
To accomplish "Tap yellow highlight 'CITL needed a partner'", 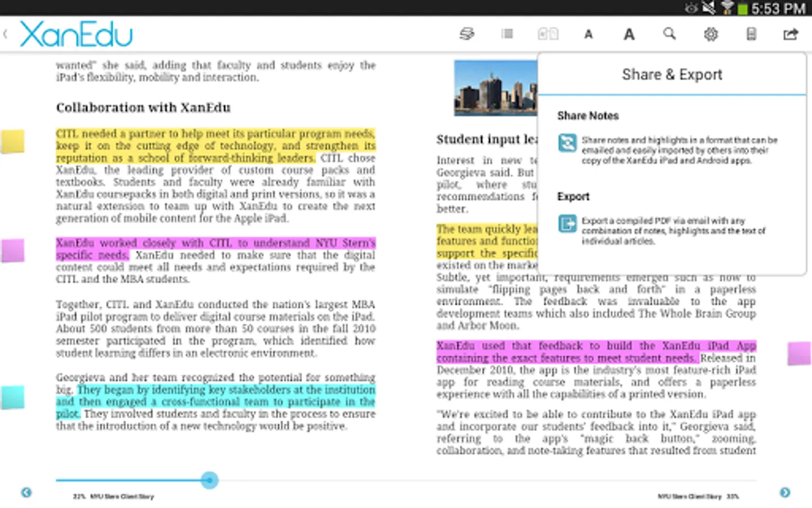I will pyautogui.click(x=215, y=146).
